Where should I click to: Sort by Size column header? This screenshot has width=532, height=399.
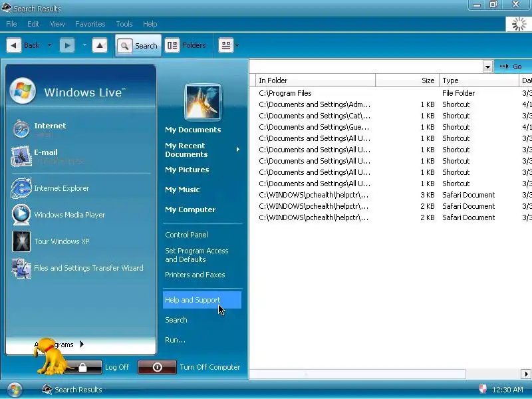tap(407, 80)
